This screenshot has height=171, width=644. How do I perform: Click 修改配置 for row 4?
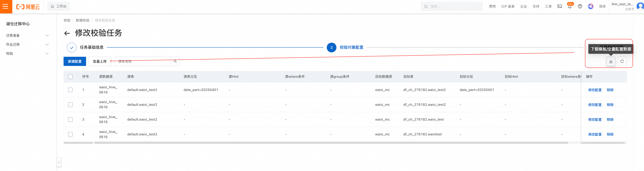coord(595,135)
